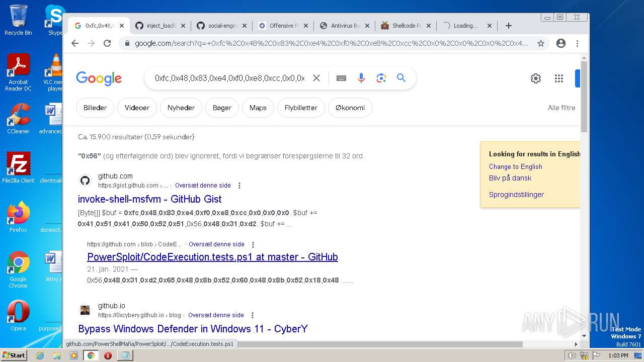Viewport: 644px width, 362px height.
Task: Translate the 0xcybery.github.io result page
Action: pos(216,315)
